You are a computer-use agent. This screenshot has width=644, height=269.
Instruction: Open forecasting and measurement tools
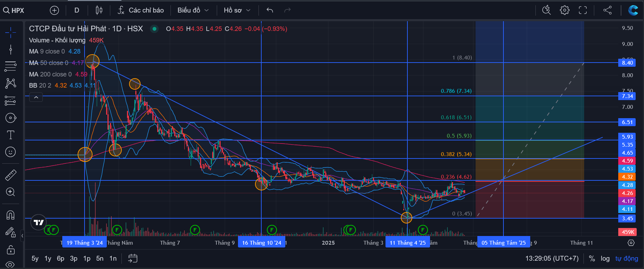10,101
